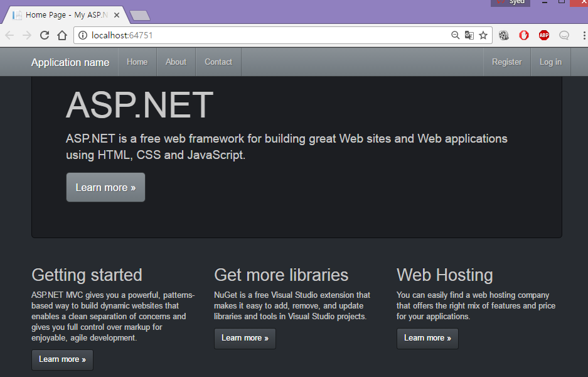
Task: Click the Register link
Action: (x=506, y=62)
